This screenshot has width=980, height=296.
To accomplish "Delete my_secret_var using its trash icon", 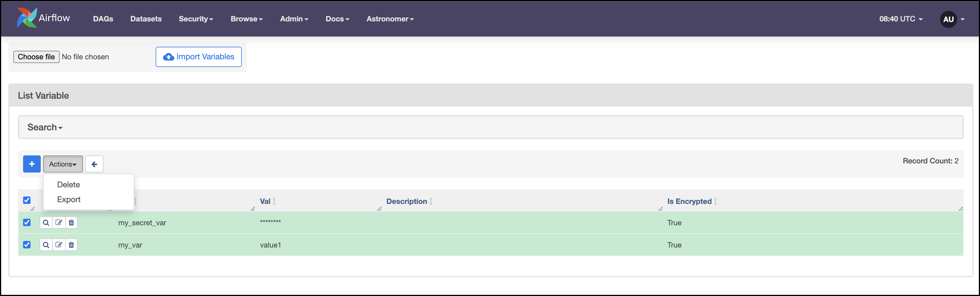I will 71,222.
